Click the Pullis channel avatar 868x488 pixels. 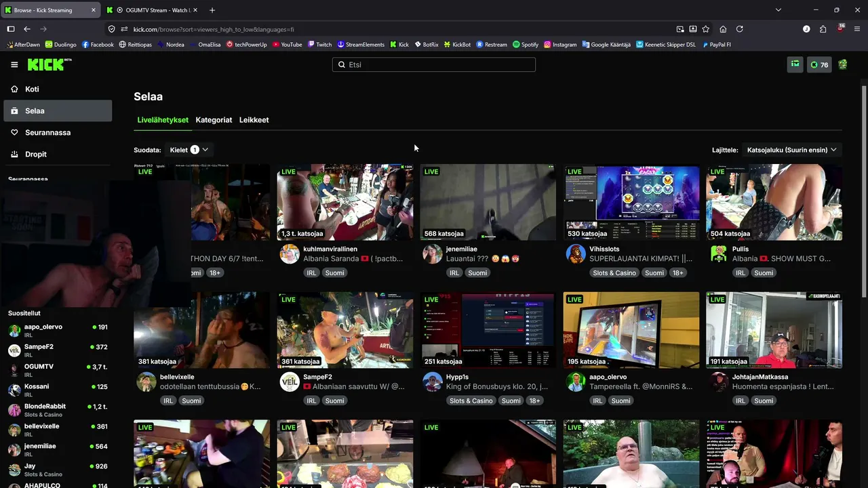coord(719,254)
